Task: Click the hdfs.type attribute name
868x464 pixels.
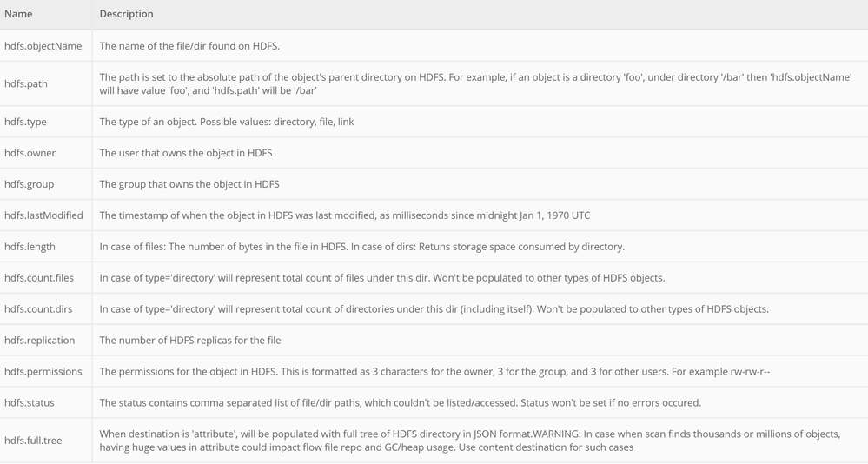Action: pos(25,122)
